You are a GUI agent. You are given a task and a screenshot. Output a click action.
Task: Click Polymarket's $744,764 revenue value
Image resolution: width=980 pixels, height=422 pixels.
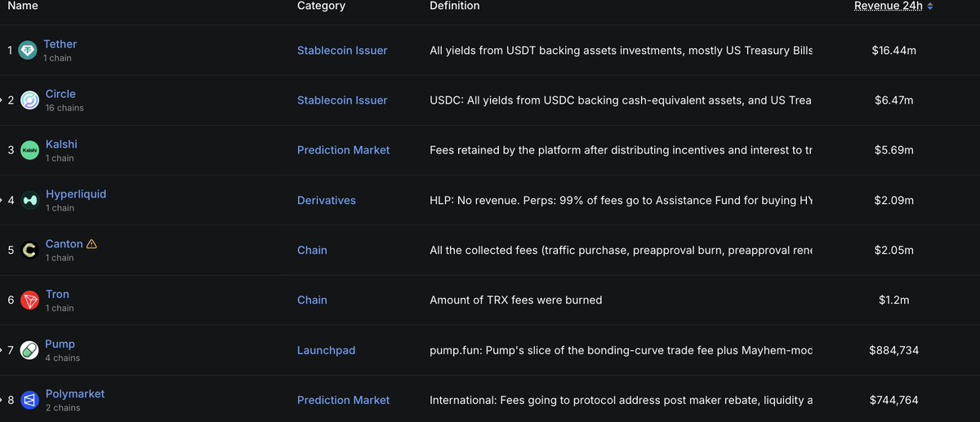[894, 400]
